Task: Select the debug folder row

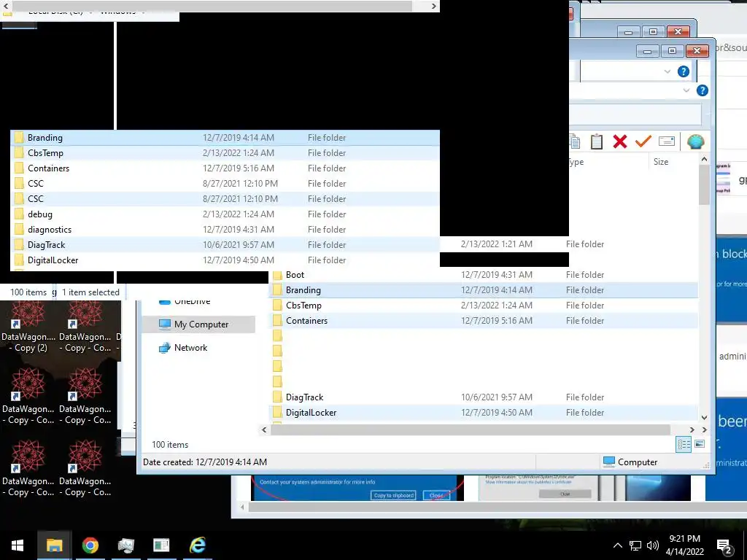Action: [225, 214]
